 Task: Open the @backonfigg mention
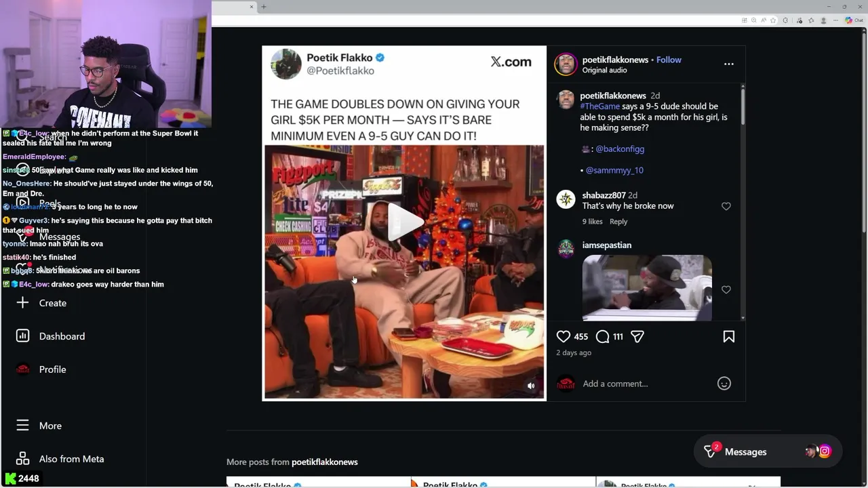[620, 148]
